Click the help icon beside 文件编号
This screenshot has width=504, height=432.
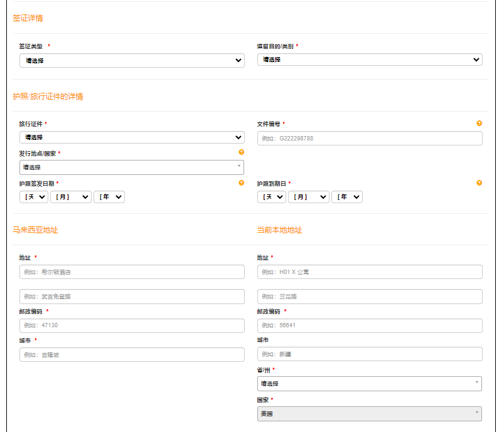point(480,124)
